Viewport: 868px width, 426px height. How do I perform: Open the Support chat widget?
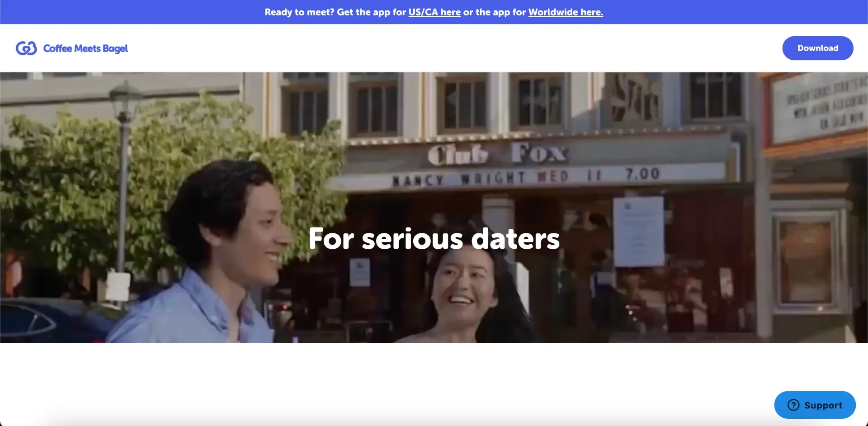(x=815, y=405)
